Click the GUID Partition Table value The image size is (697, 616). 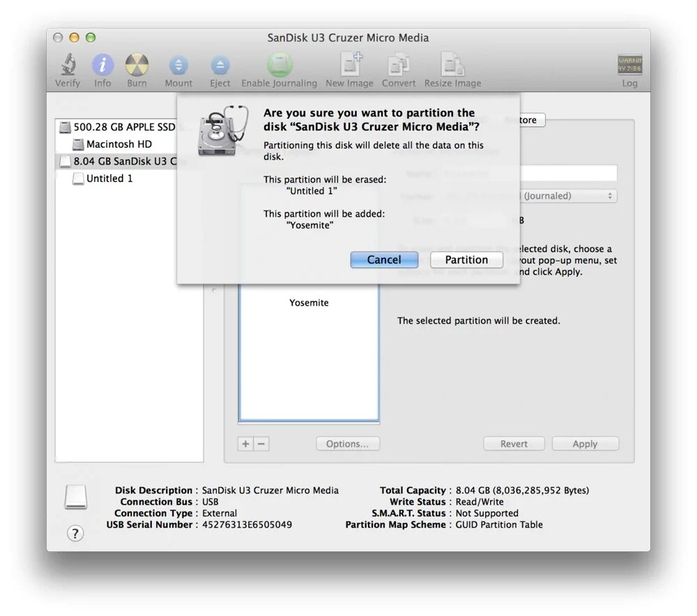[x=499, y=525]
